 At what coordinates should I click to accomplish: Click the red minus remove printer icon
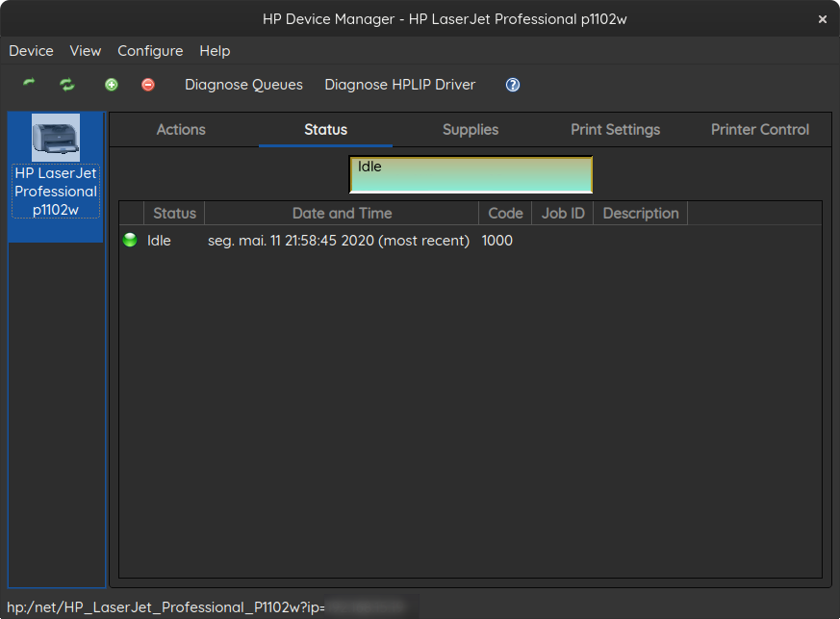point(148,85)
